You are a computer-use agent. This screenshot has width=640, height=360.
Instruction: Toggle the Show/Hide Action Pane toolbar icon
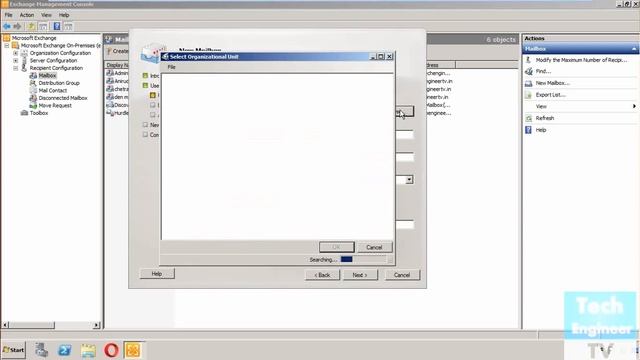(x=68, y=27)
